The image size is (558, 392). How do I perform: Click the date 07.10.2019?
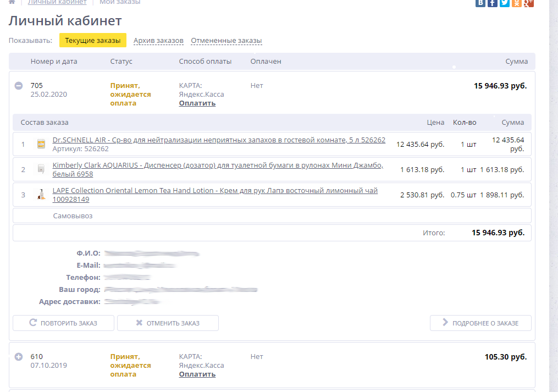(x=49, y=365)
